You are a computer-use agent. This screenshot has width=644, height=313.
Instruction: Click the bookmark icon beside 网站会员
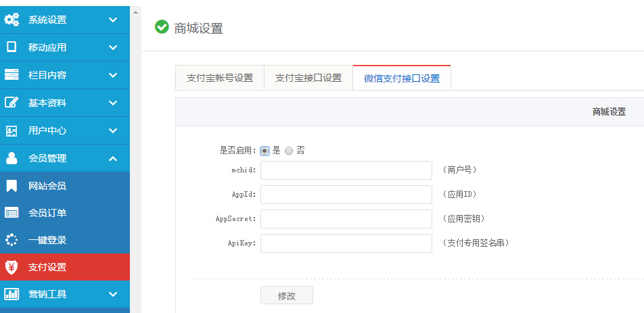pos(11,186)
